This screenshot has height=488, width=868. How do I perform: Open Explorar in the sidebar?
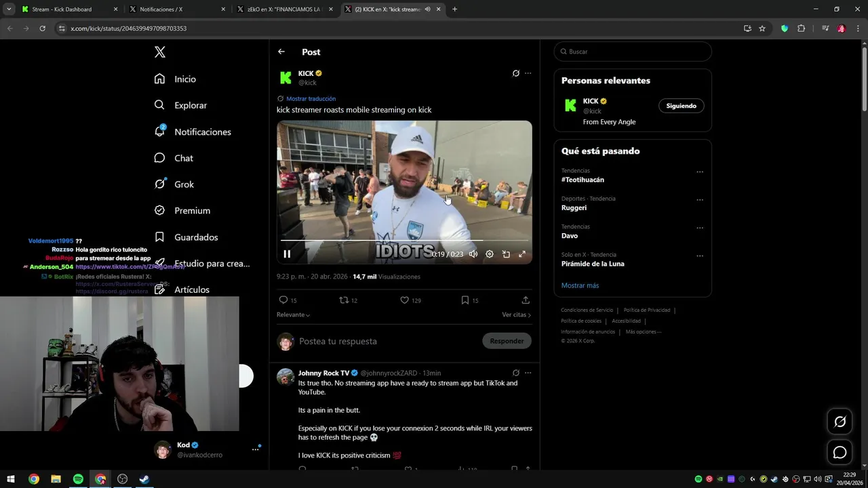coord(180,105)
